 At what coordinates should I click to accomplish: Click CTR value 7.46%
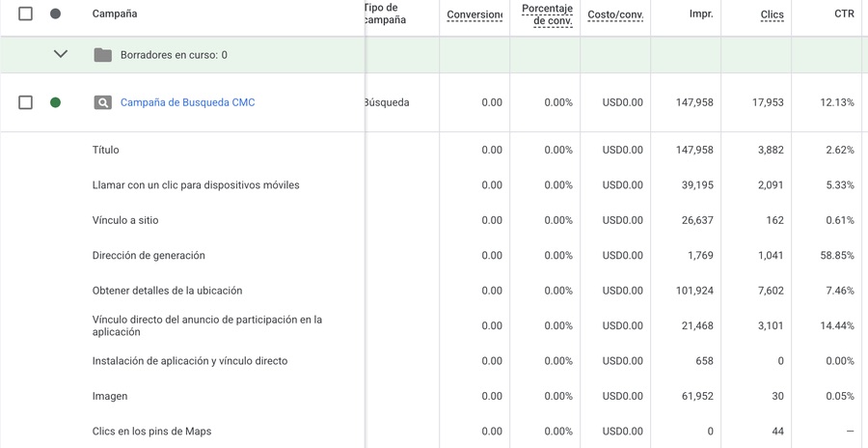(x=840, y=291)
